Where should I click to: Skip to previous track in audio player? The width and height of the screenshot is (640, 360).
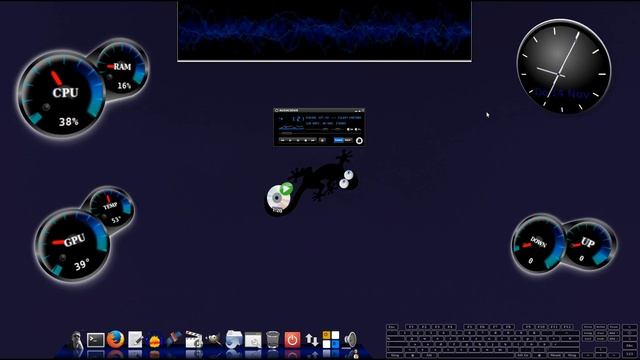pyautogui.click(x=282, y=140)
